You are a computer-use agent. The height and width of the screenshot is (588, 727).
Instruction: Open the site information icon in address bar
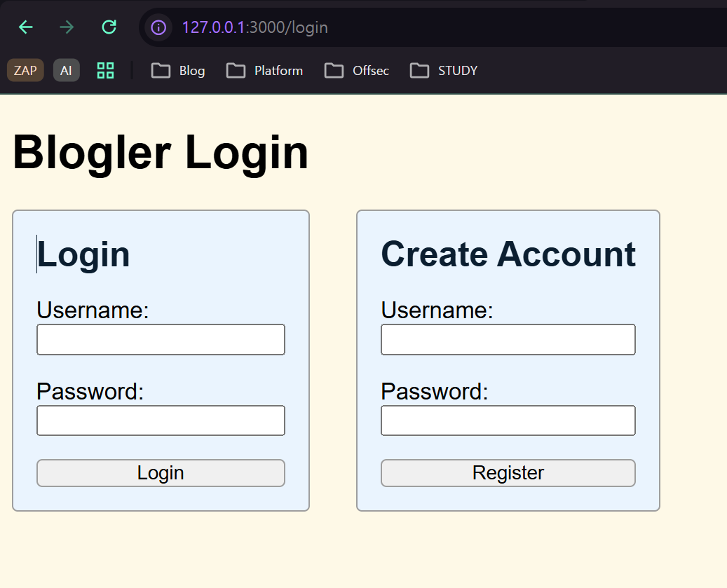pos(159,27)
